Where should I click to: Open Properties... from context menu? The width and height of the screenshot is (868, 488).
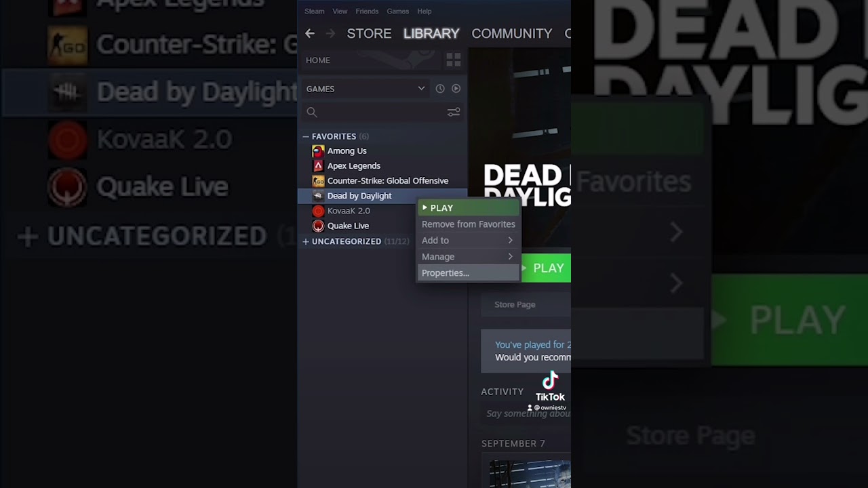tap(469, 273)
